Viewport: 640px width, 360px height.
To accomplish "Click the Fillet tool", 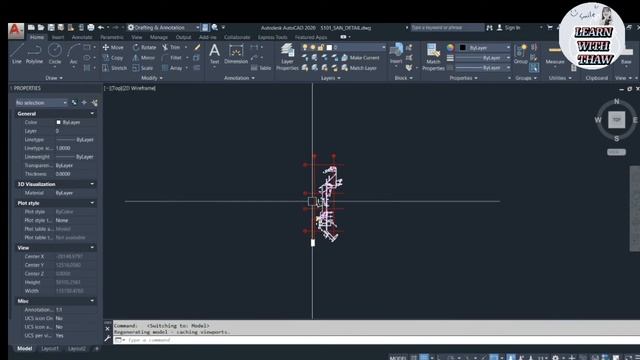I will click(171, 58).
